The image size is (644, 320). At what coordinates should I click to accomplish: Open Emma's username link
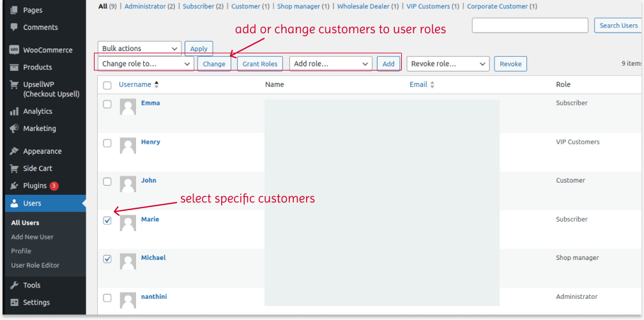tap(150, 103)
